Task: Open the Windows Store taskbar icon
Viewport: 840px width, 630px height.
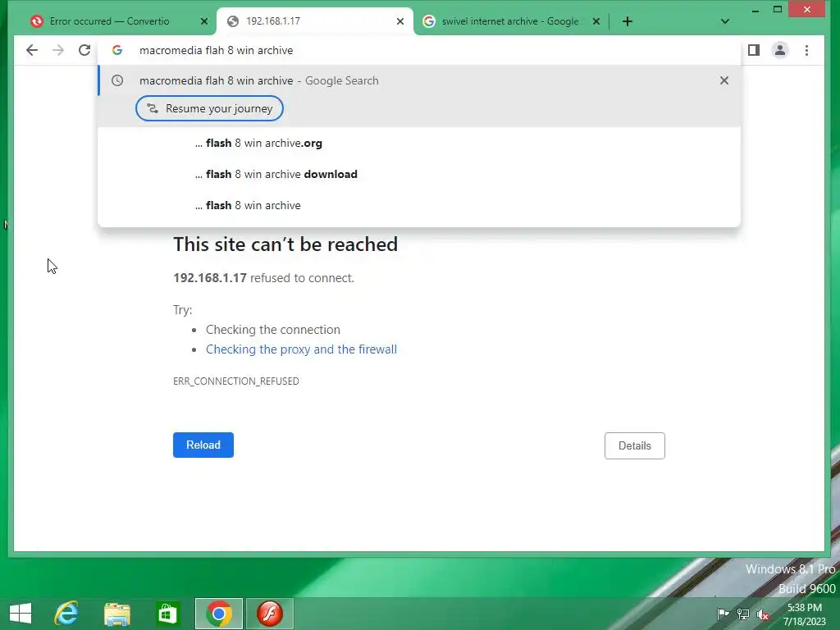Action: 167,614
